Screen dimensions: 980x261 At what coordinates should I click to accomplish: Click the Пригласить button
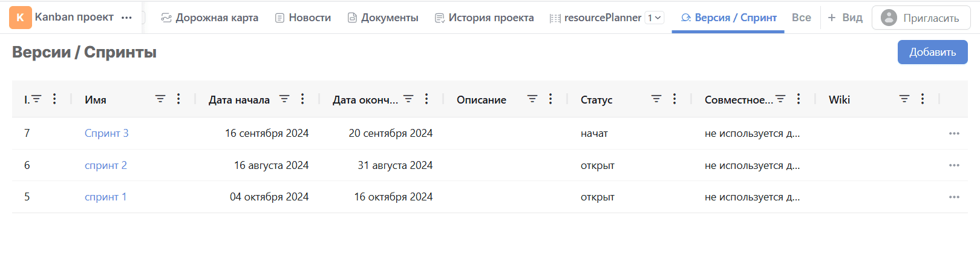(921, 18)
